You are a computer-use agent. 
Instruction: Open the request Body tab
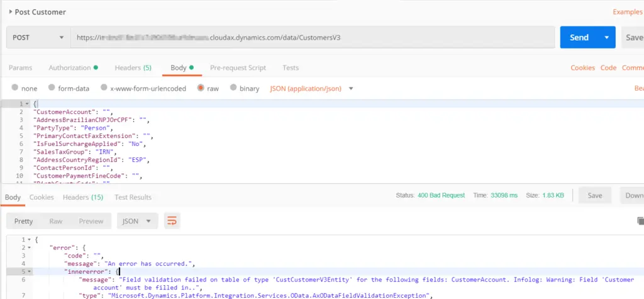tap(182, 68)
